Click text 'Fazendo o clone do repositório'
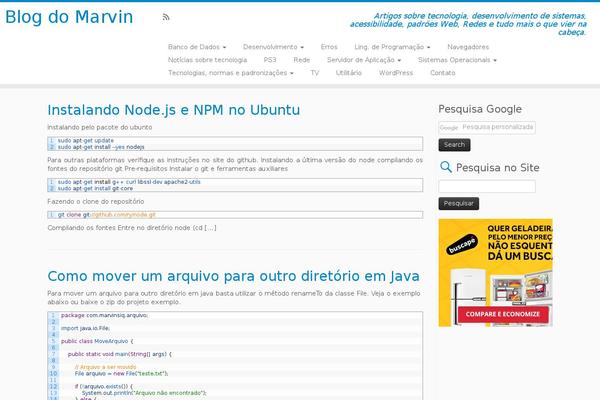Image resolution: width=600 pixels, height=400 pixels. (x=96, y=201)
